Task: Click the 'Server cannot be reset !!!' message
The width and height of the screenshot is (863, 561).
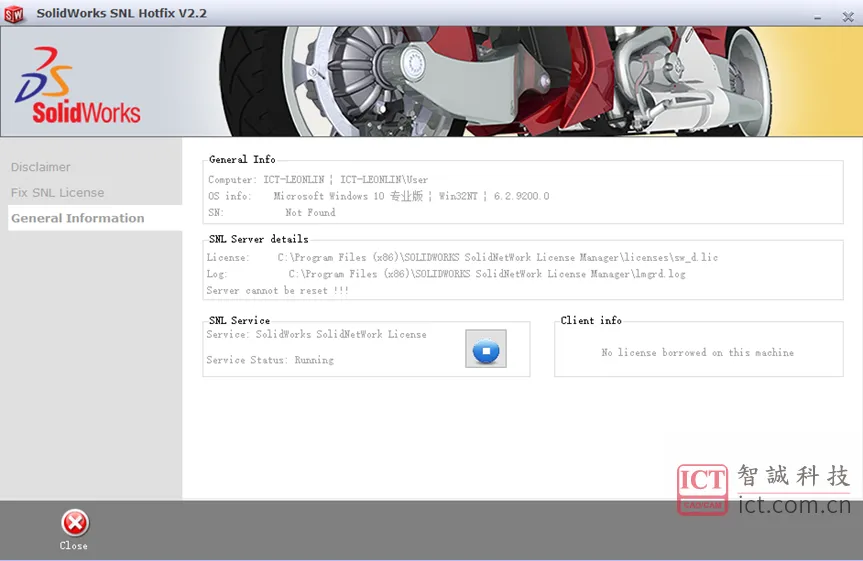Action: click(277, 291)
